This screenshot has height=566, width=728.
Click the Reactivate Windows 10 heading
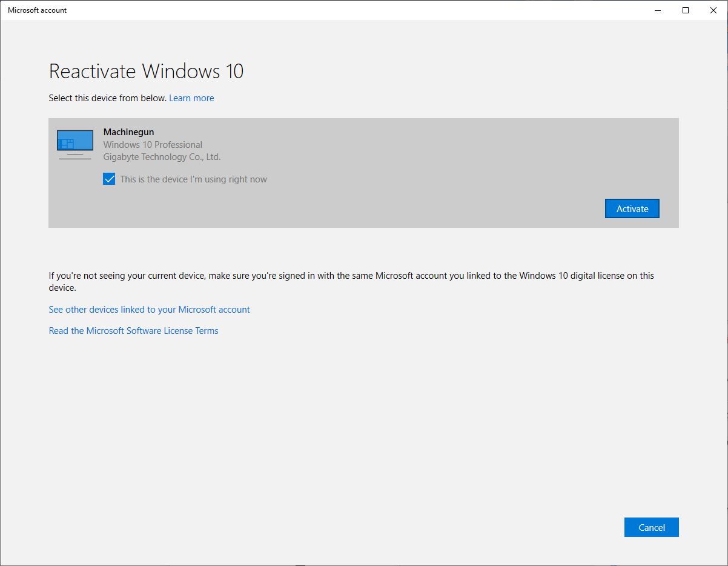click(x=146, y=72)
